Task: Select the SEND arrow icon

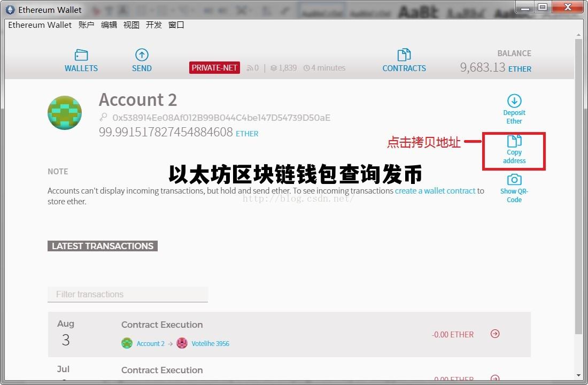Action: [142, 55]
